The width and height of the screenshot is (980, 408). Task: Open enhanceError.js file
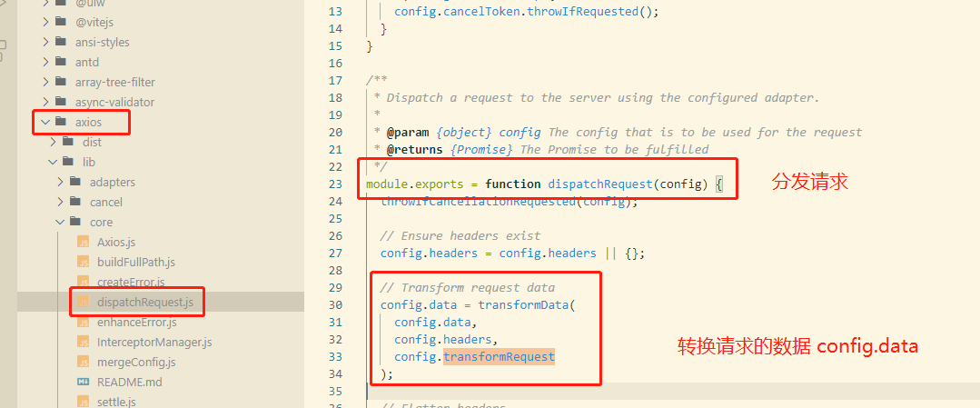[137, 323]
